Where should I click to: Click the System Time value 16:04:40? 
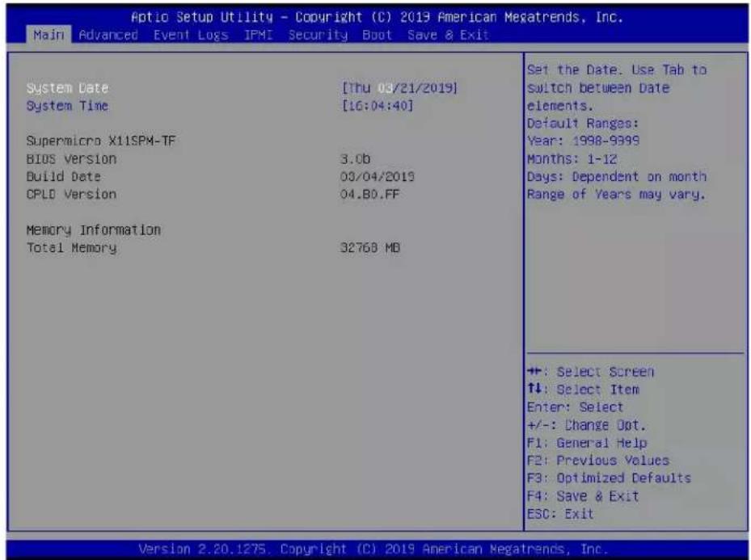pos(378,106)
